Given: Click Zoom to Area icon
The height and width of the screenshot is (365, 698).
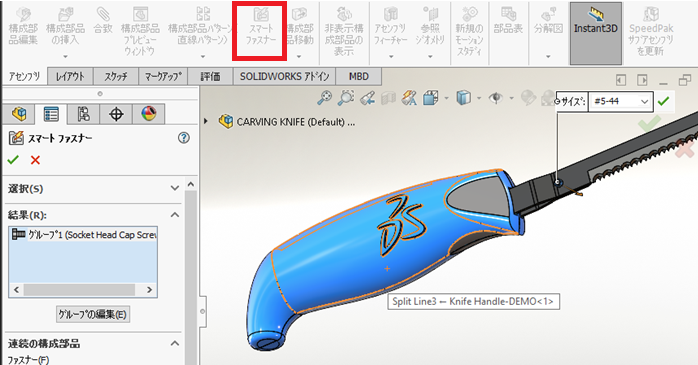Looking at the screenshot, I should (345, 97).
